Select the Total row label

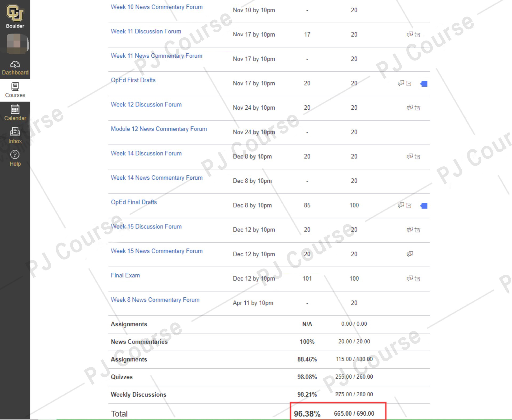pos(119,414)
